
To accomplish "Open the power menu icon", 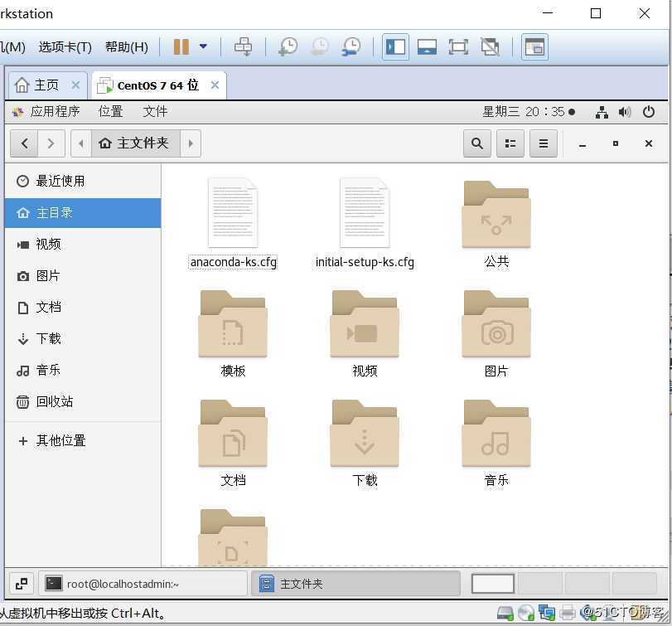I will pos(649,111).
